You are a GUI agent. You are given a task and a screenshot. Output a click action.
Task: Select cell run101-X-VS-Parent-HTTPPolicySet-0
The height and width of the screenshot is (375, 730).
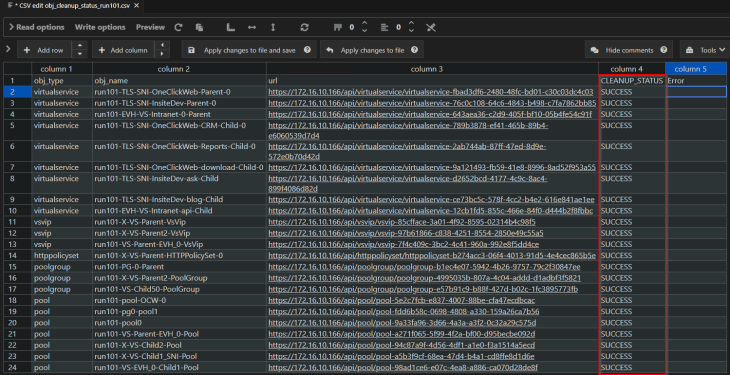179,255
